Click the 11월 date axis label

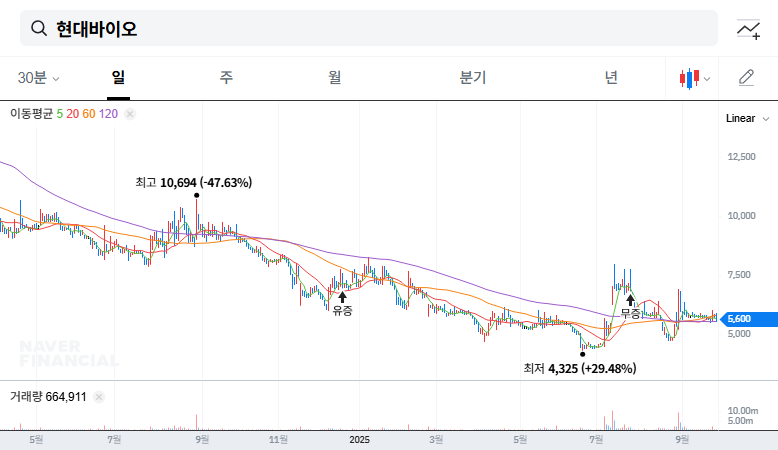278,440
